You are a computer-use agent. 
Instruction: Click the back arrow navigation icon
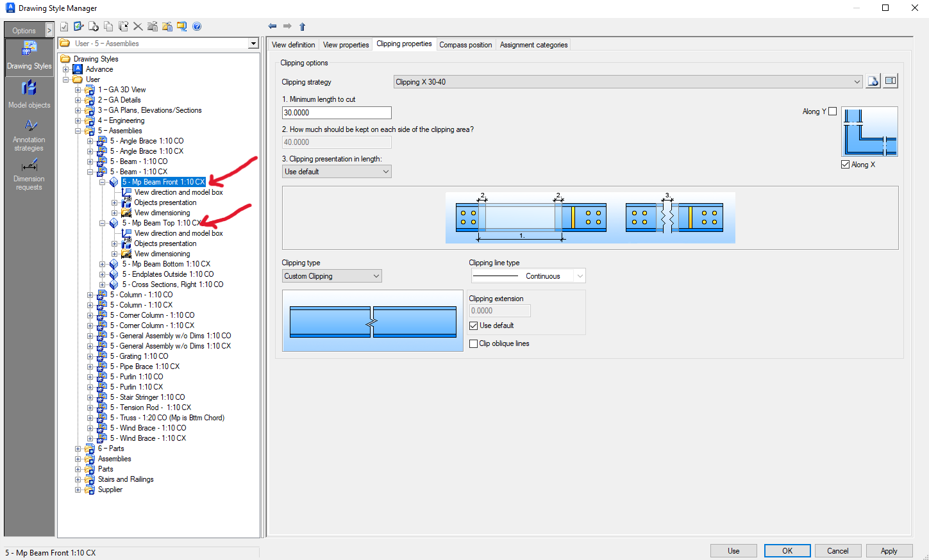[272, 26]
